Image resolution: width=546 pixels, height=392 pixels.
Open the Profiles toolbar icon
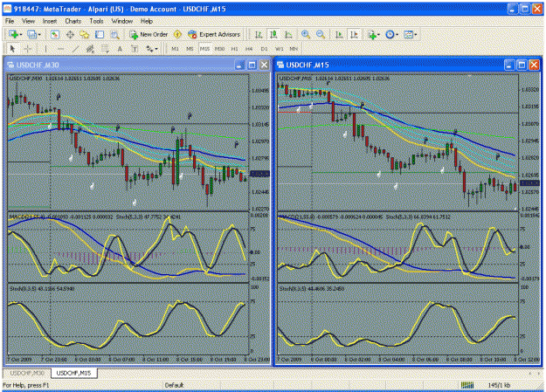click(x=31, y=34)
